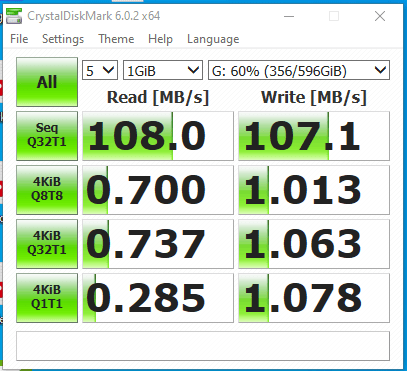The height and width of the screenshot is (371, 407).
Task: Open the drive dropdown showing G: 60%
Action: [x=299, y=70]
